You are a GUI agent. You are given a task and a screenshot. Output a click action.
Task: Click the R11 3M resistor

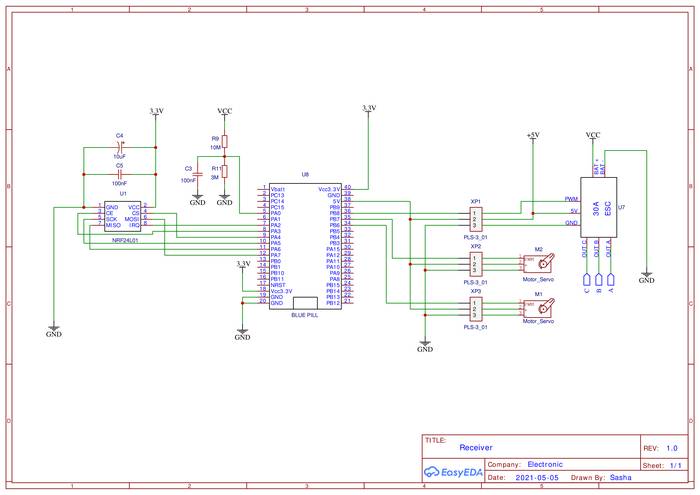(x=225, y=172)
